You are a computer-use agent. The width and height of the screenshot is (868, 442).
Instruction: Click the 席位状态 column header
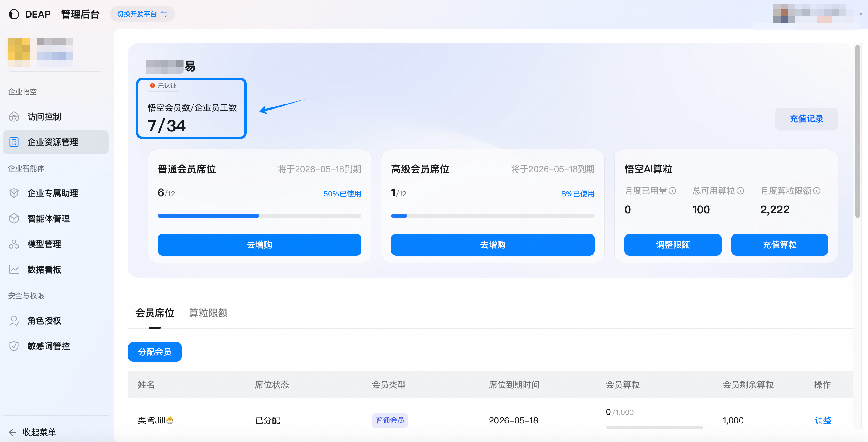pos(272,385)
